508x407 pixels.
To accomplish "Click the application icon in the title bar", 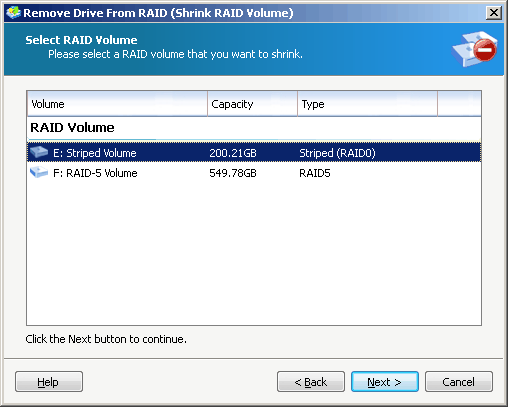I will 13,13.
